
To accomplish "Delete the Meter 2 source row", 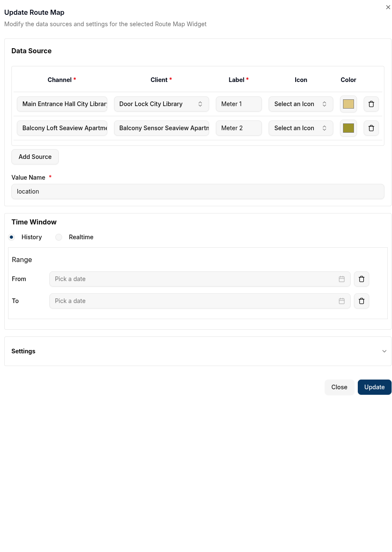I will pyautogui.click(x=371, y=128).
